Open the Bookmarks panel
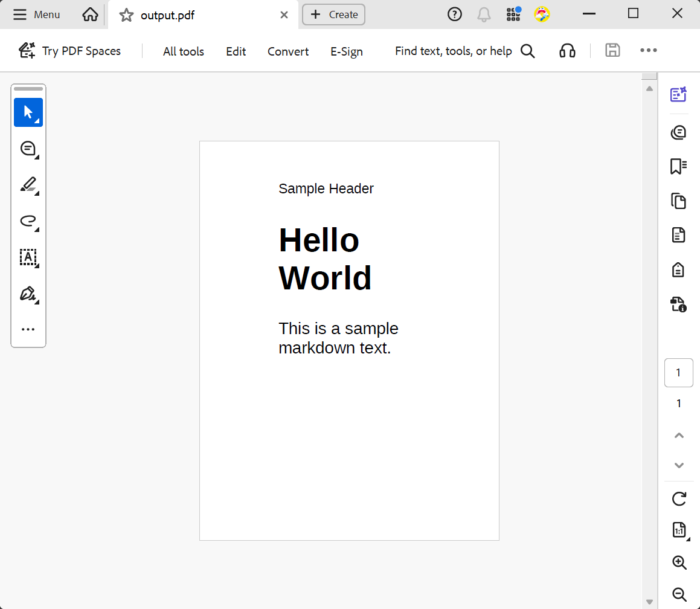The width and height of the screenshot is (700, 609). click(x=678, y=166)
